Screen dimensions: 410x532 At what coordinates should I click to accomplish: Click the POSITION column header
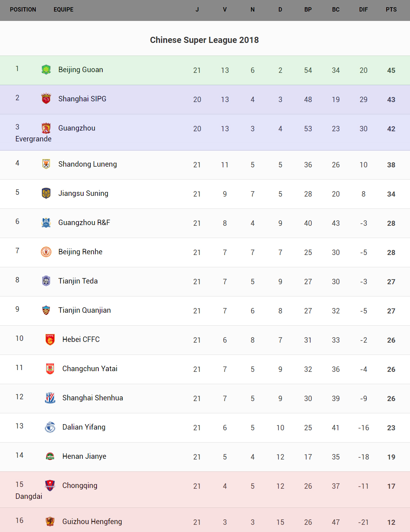click(23, 10)
